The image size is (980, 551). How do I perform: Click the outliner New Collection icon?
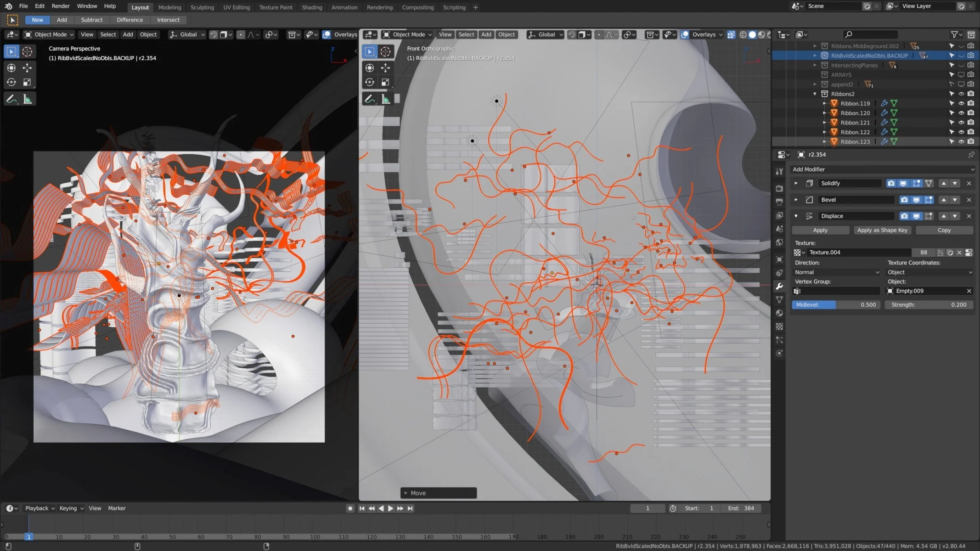971,34
